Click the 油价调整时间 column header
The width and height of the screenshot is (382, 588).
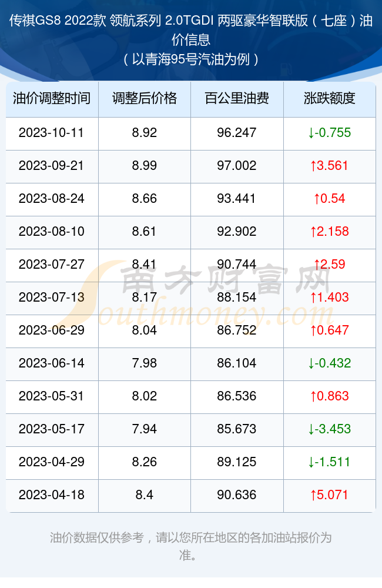52,98
